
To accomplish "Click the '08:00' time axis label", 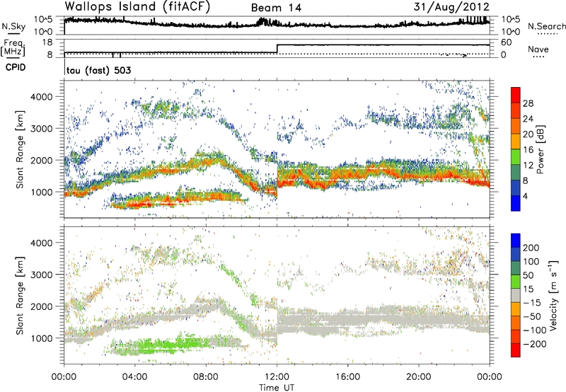I will (x=206, y=377).
